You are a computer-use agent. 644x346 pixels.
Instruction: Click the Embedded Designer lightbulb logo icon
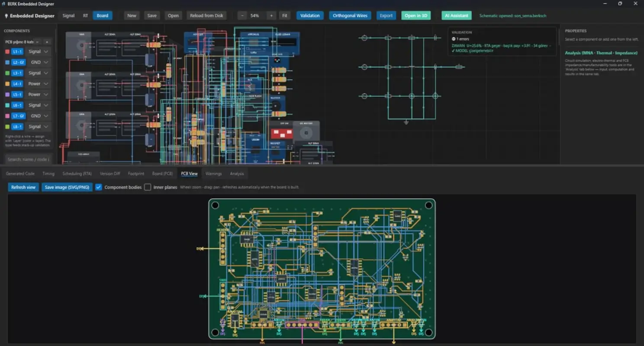click(x=6, y=16)
